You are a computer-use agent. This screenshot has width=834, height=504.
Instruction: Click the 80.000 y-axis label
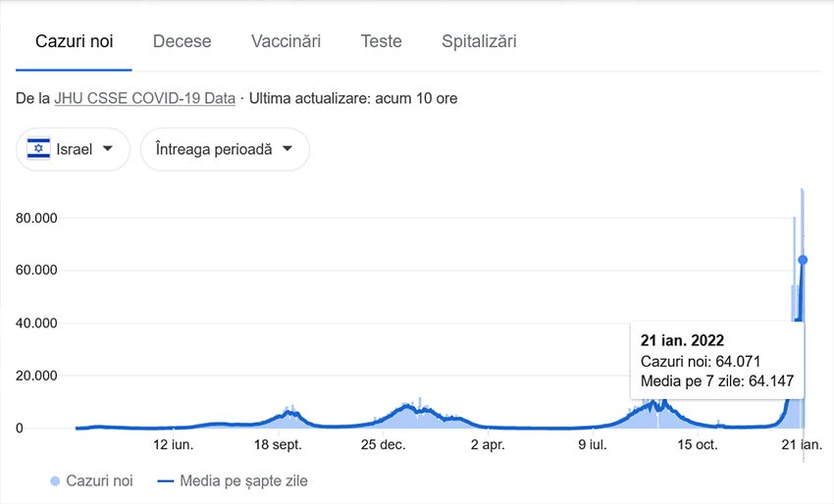click(x=36, y=218)
